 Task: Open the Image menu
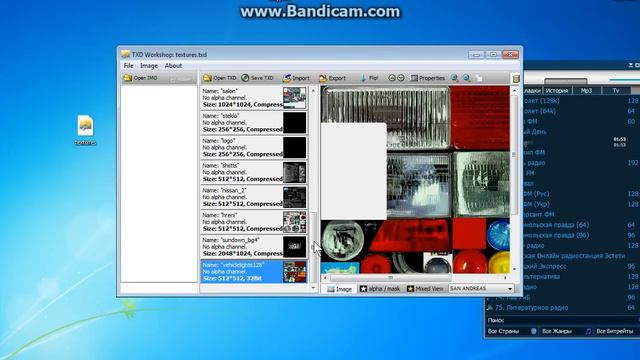149,66
